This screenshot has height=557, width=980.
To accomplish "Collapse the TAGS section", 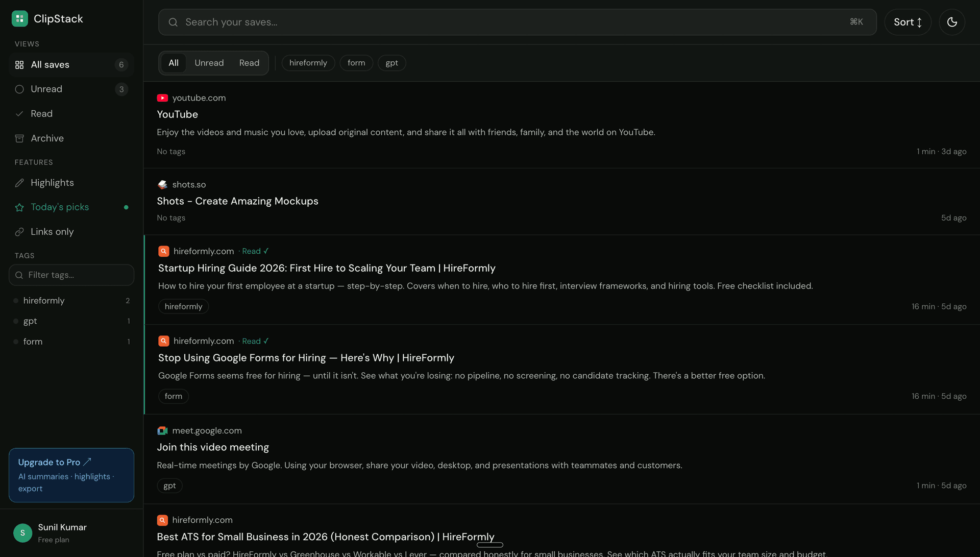I will tap(24, 255).
